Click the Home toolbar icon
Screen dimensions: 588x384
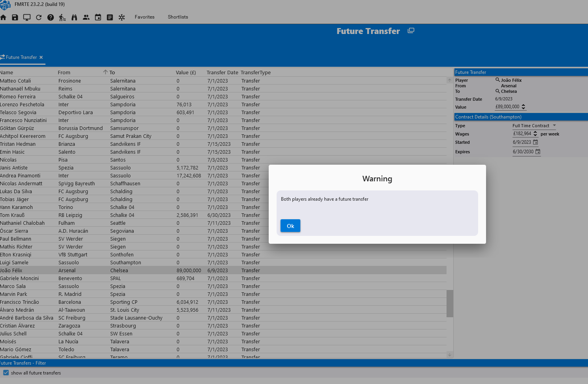click(3, 17)
